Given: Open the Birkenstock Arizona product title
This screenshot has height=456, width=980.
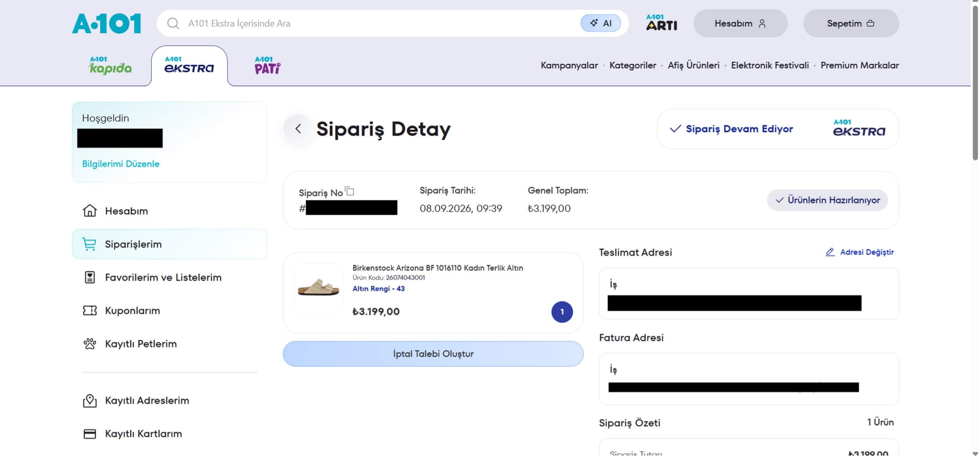Looking at the screenshot, I should click(x=437, y=268).
